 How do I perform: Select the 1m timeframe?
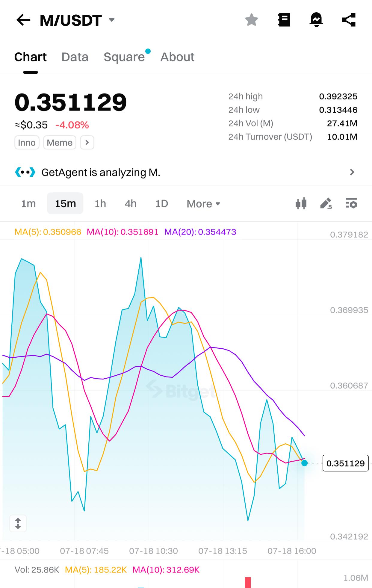(x=28, y=204)
